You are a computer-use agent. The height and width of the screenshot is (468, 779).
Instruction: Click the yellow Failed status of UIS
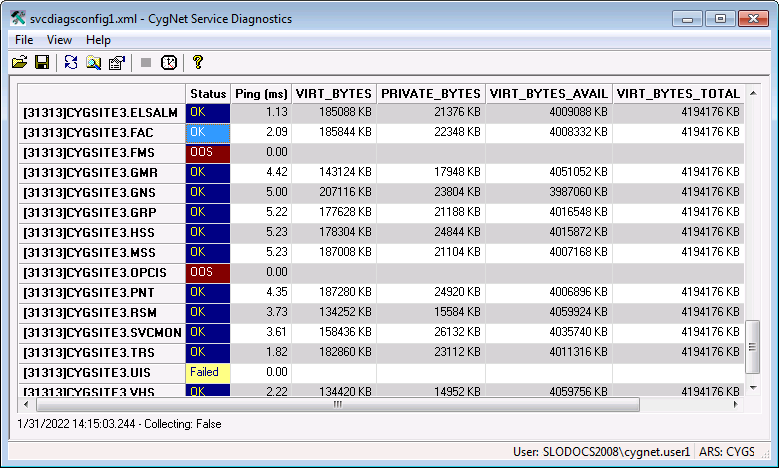(x=208, y=373)
